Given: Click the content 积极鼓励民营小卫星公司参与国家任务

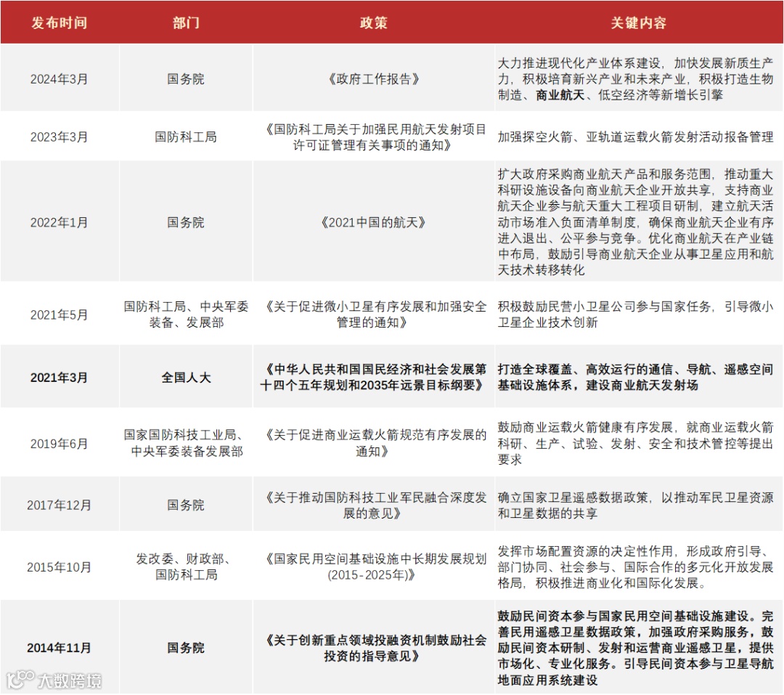Looking at the screenshot, I should (x=635, y=314).
